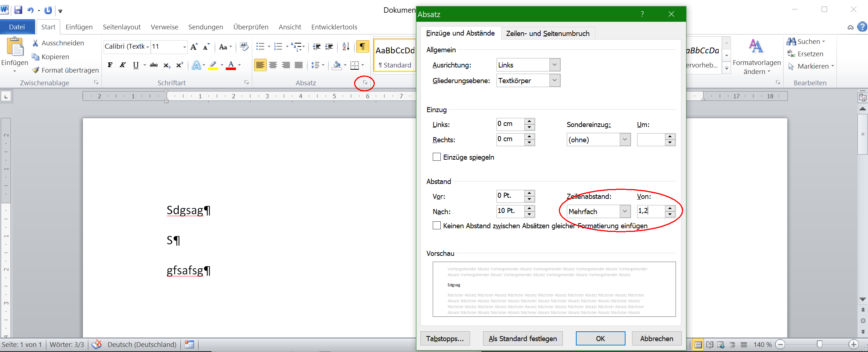Click Formatvorlagen ändern icon
The image size is (868, 352).
click(x=756, y=46)
